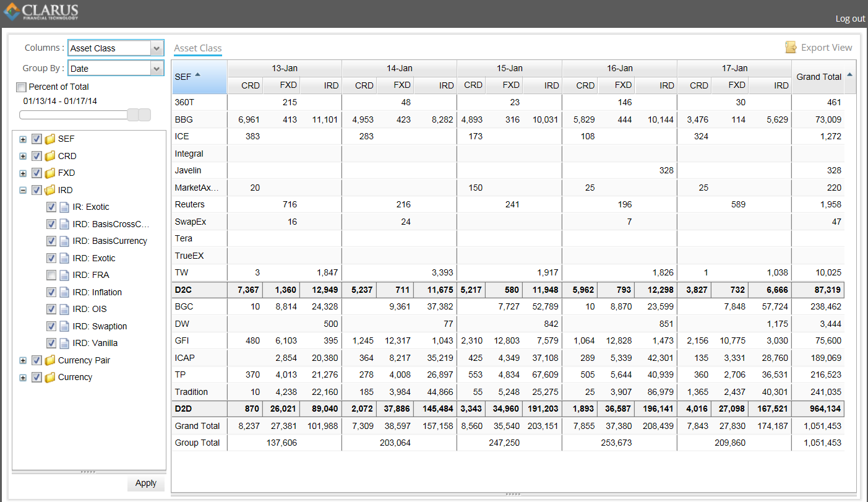Image resolution: width=868 pixels, height=502 pixels.
Task: Click the table panel bottom splitter grip
Action: (x=513, y=494)
